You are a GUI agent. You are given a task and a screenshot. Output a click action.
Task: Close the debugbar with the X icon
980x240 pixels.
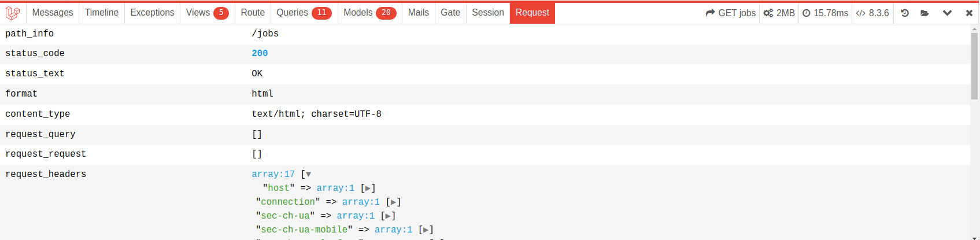pos(969,13)
